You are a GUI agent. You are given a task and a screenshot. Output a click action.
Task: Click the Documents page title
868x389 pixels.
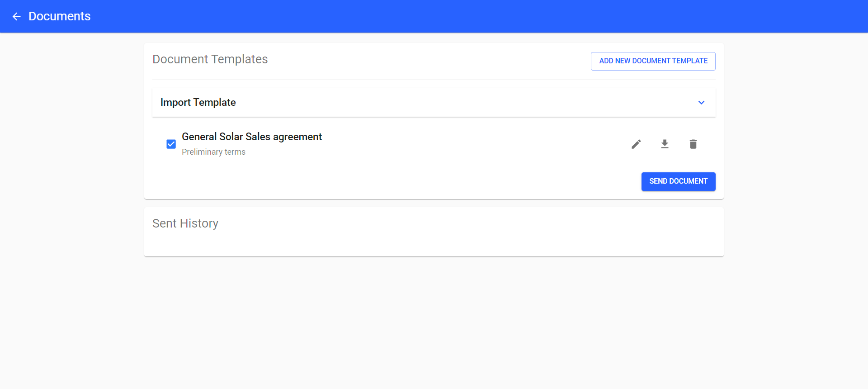tap(59, 16)
